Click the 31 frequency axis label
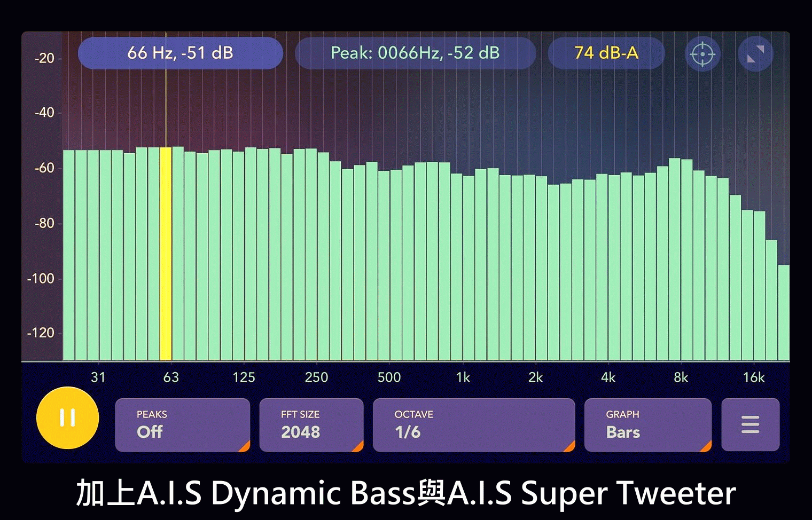The width and height of the screenshot is (812, 520). pos(98,377)
